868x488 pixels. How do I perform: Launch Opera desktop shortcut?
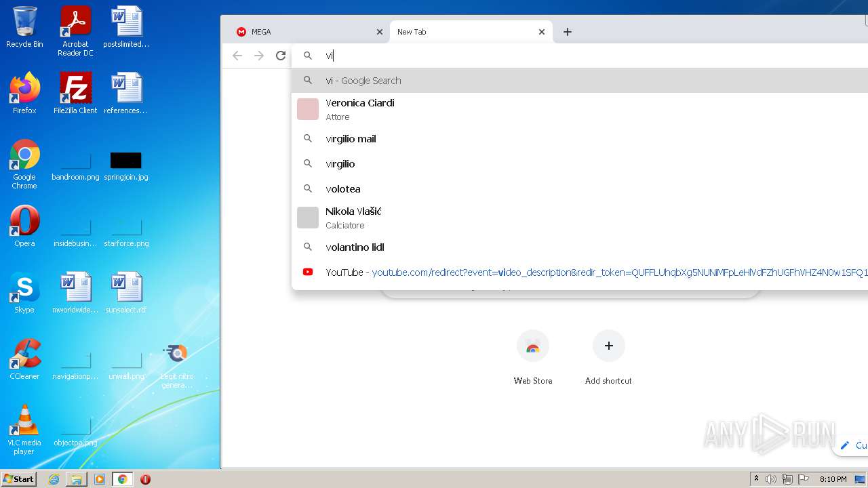[x=24, y=226]
